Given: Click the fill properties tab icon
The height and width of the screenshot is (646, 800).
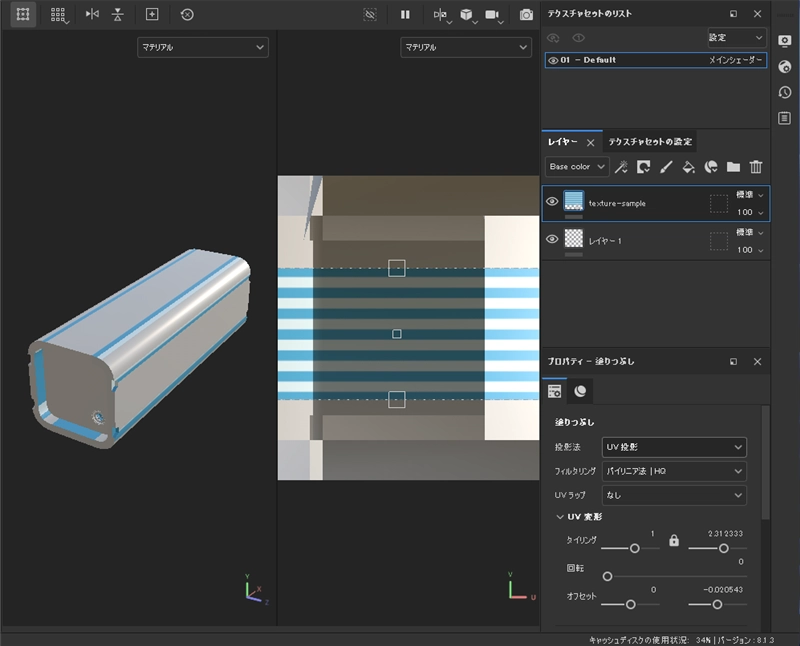Looking at the screenshot, I should (x=554, y=391).
